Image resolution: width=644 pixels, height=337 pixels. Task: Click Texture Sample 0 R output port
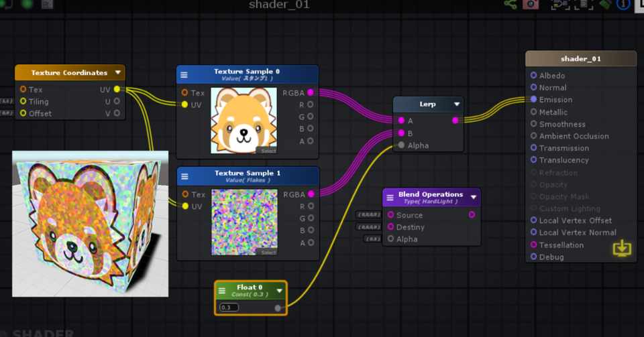pos(311,105)
